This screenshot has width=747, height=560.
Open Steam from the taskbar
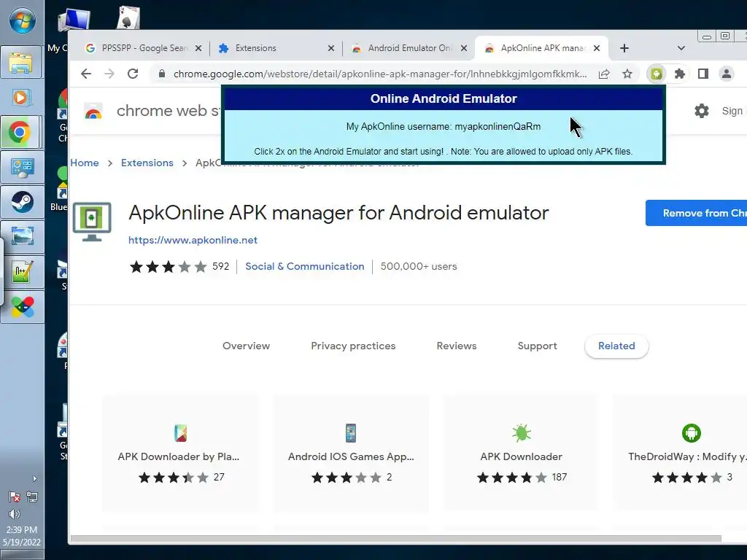coord(21,202)
